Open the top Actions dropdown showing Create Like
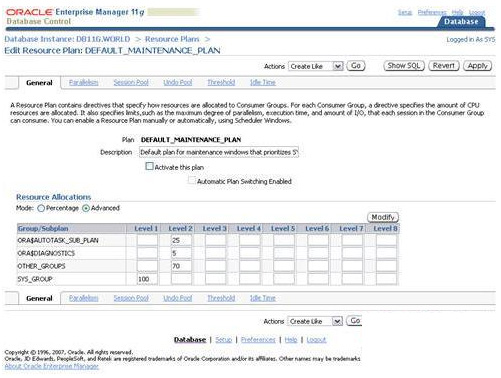The height and width of the screenshot is (378, 501). (x=315, y=66)
